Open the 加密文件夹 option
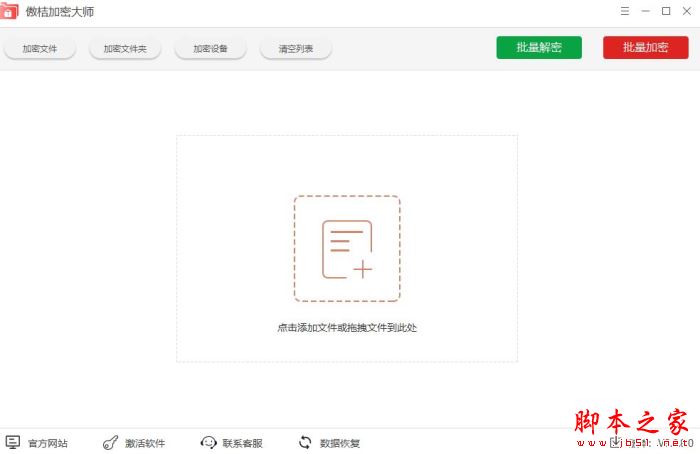This screenshot has height=454, width=700. (125, 49)
